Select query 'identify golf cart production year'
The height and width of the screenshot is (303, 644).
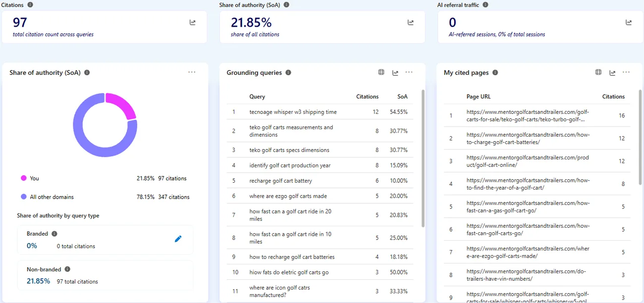[290, 165]
